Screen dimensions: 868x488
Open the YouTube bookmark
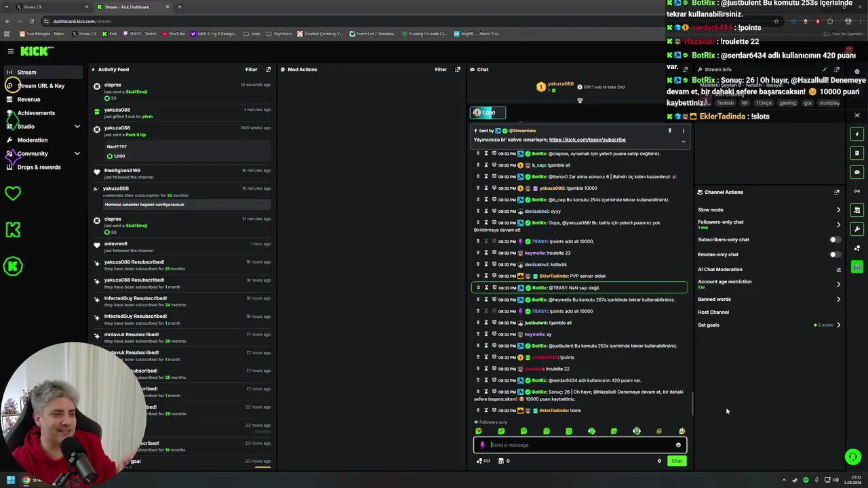tap(174, 33)
